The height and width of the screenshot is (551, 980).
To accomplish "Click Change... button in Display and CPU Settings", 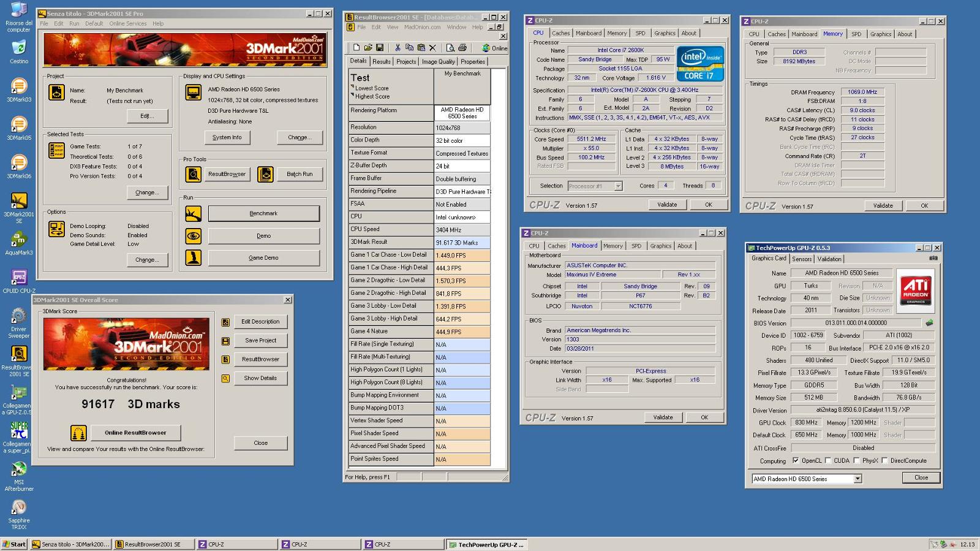I will pyautogui.click(x=300, y=137).
